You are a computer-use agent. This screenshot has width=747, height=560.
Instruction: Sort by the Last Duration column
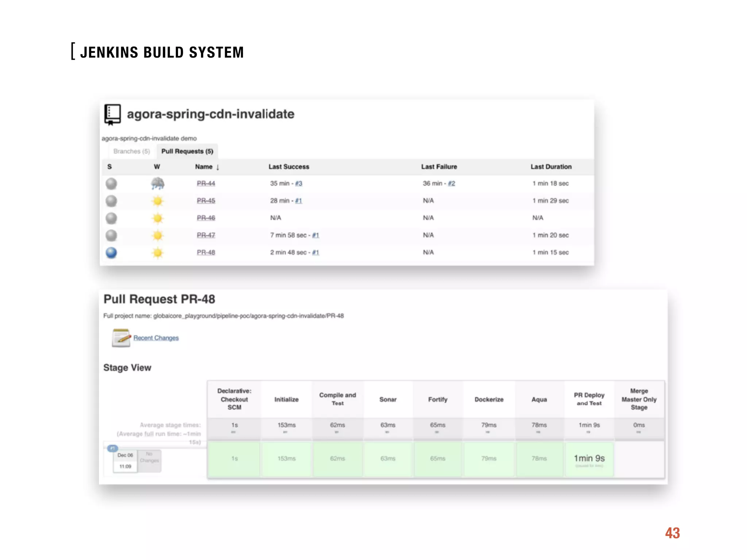551,167
